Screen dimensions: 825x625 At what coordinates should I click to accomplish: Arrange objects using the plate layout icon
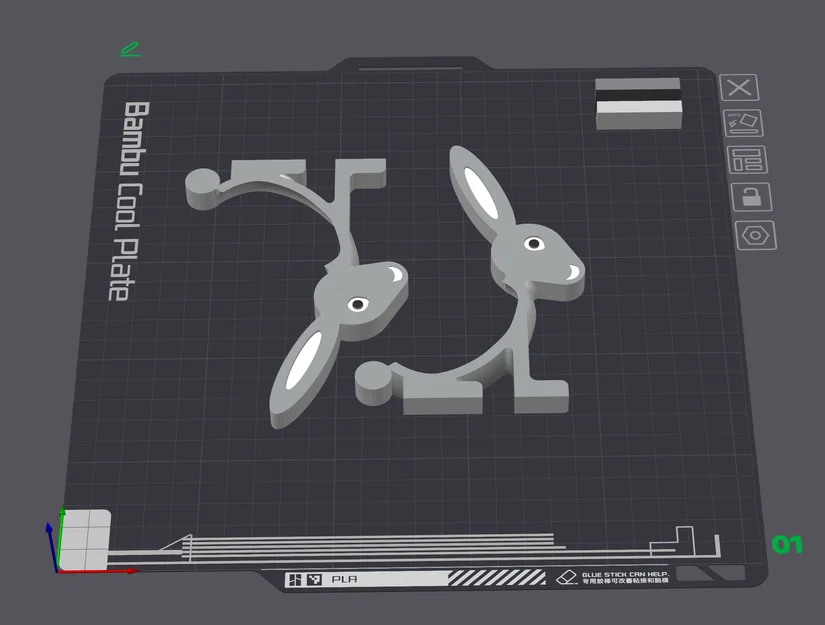click(x=748, y=159)
